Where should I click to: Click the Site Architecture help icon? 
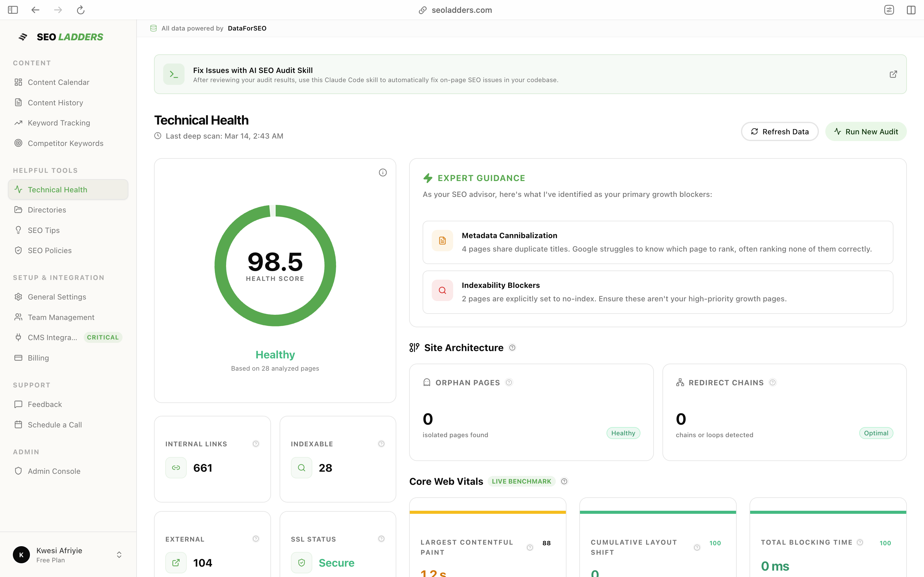click(x=512, y=348)
